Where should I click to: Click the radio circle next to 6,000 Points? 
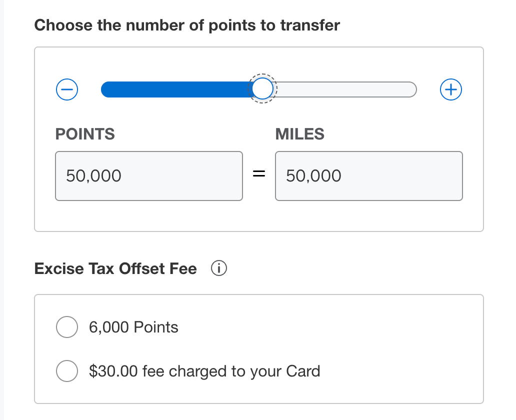pyautogui.click(x=67, y=327)
